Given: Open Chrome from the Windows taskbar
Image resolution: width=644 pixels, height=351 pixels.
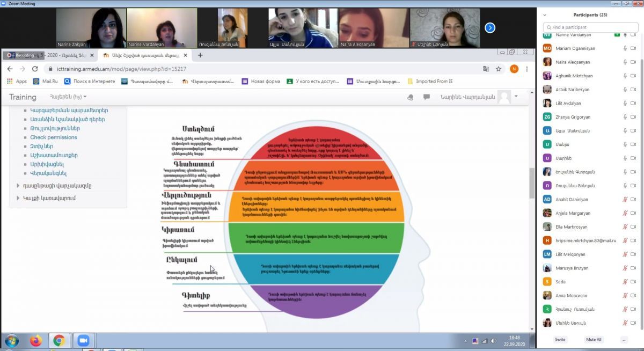Looking at the screenshot, I should point(58,341).
